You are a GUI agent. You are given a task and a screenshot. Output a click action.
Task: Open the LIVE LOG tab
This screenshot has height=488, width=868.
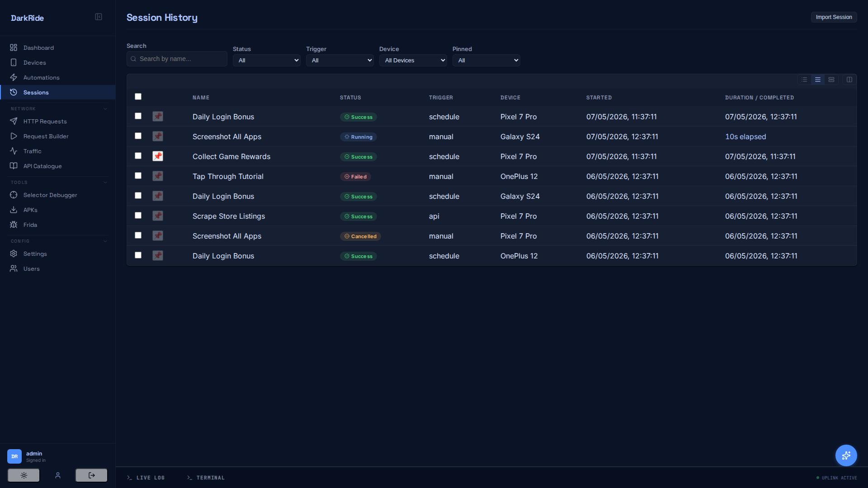pos(146,478)
